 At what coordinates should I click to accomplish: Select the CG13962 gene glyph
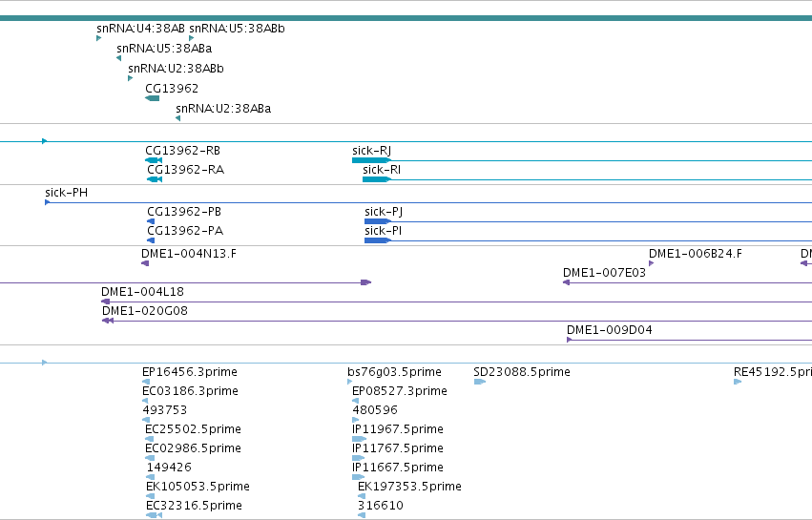pos(153,98)
